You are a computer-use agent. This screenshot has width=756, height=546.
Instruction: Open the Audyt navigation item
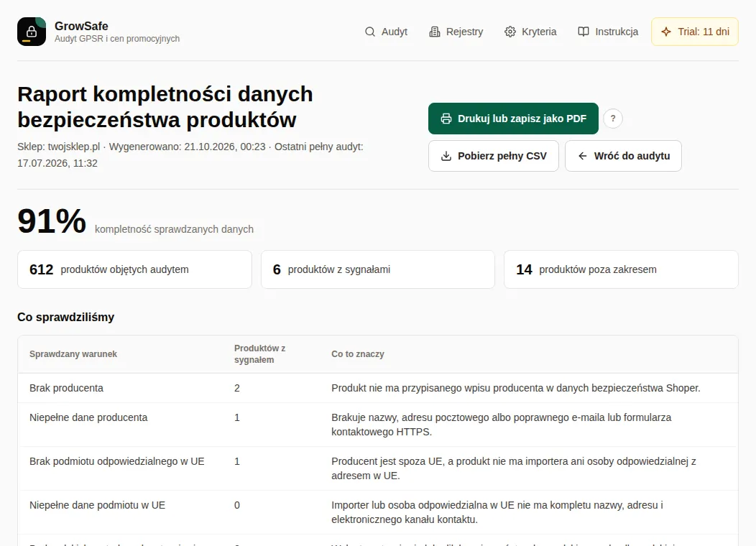pos(386,32)
